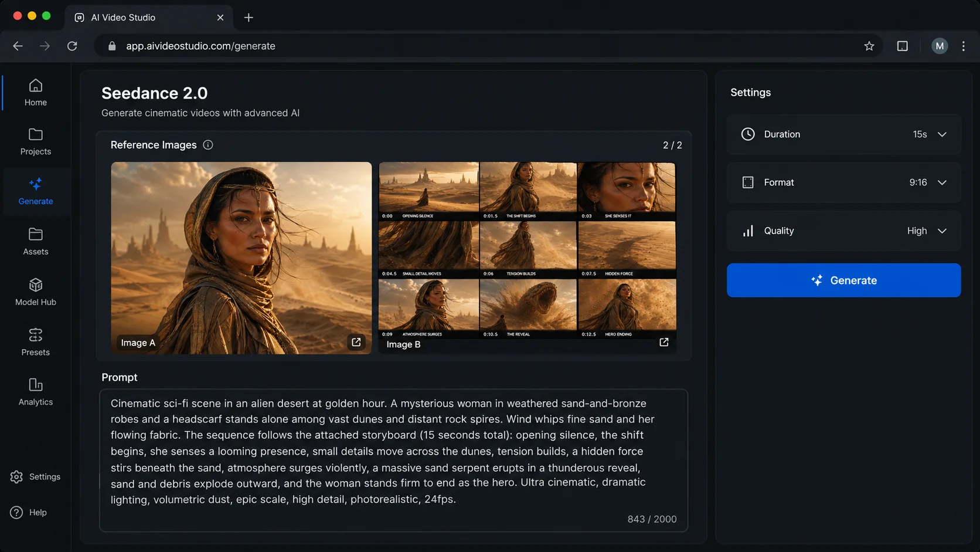This screenshot has height=552, width=980.
Task: Open the Projects folder in sidebar
Action: pyautogui.click(x=35, y=142)
